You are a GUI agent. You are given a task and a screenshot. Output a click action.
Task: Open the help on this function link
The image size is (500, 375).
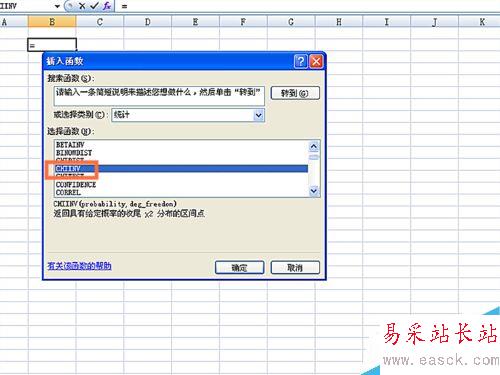[79, 266]
